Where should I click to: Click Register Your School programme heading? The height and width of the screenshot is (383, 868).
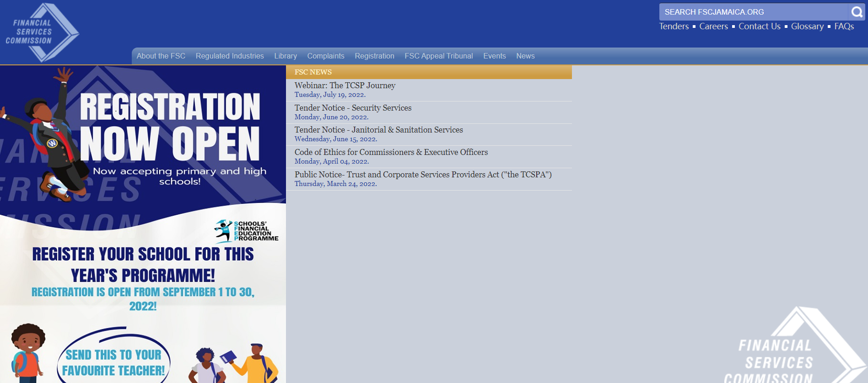click(x=143, y=265)
